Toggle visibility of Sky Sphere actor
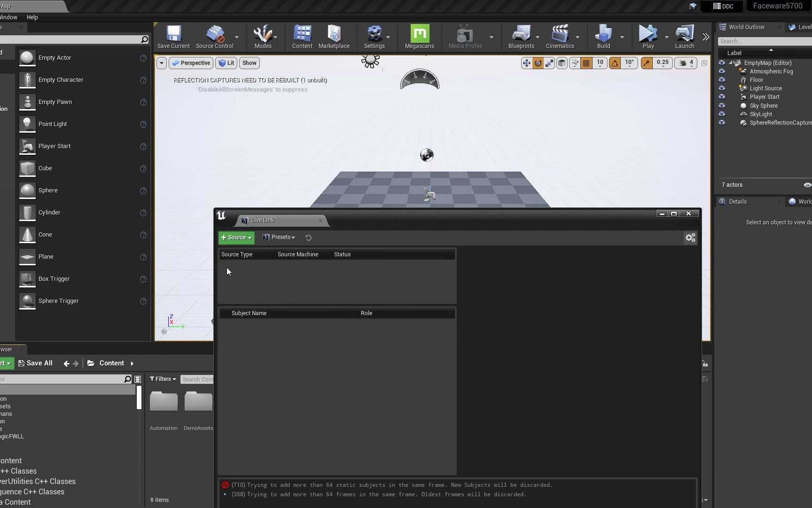This screenshot has width=812, height=508. (x=722, y=105)
